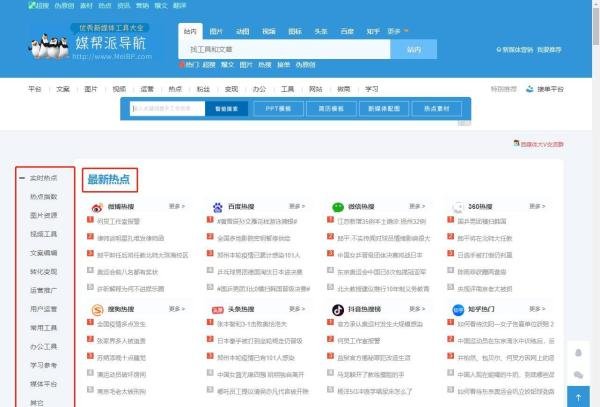Open the Sogou hot search icon
This screenshot has height=407, width=600.
(x=97, y=309)
